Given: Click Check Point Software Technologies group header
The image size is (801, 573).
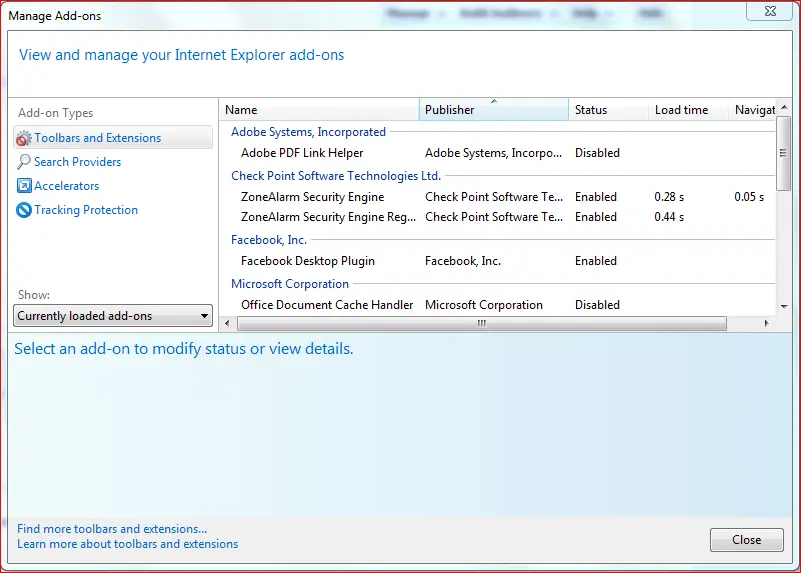Looking at the screenshot, I should coord(336,176).
